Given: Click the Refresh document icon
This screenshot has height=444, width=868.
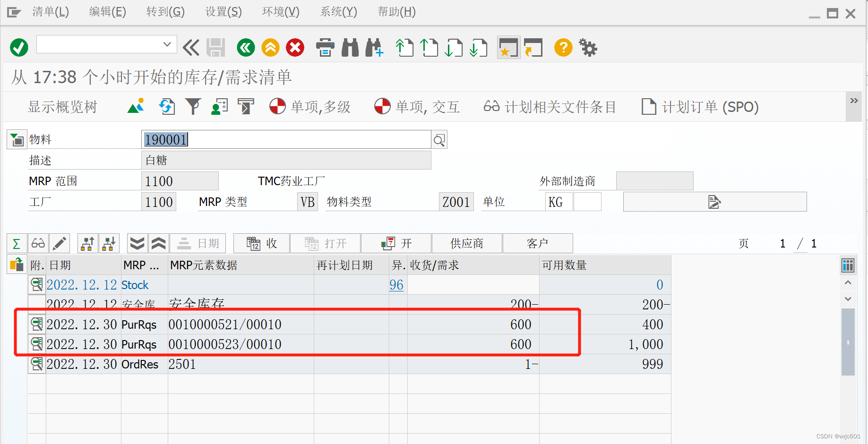Looking at the screenshot, I should tap(166, 107).
